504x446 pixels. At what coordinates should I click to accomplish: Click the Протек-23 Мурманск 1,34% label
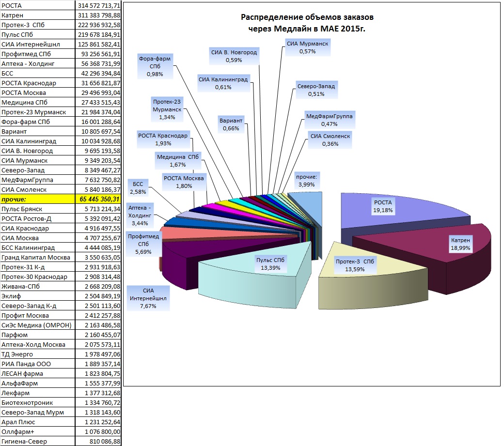point(167,109)
